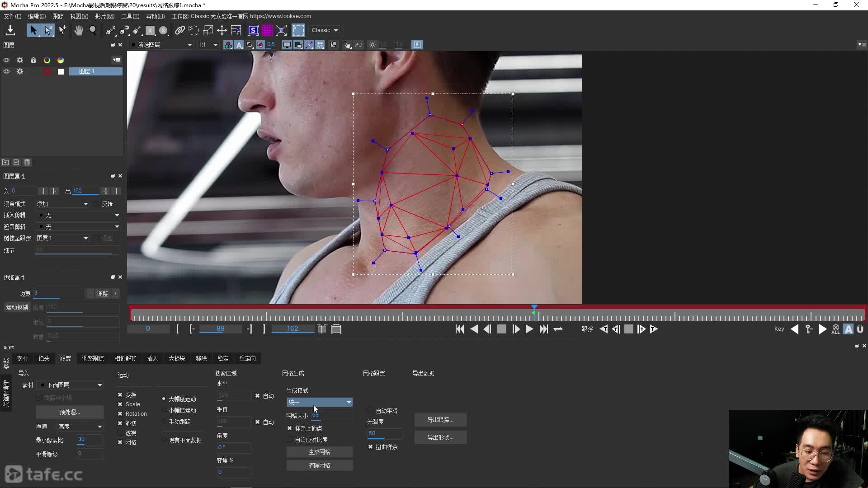Switch to the 调整跟踪 tab
This screenshot has height=488, width=868.
tap(93, 358)
